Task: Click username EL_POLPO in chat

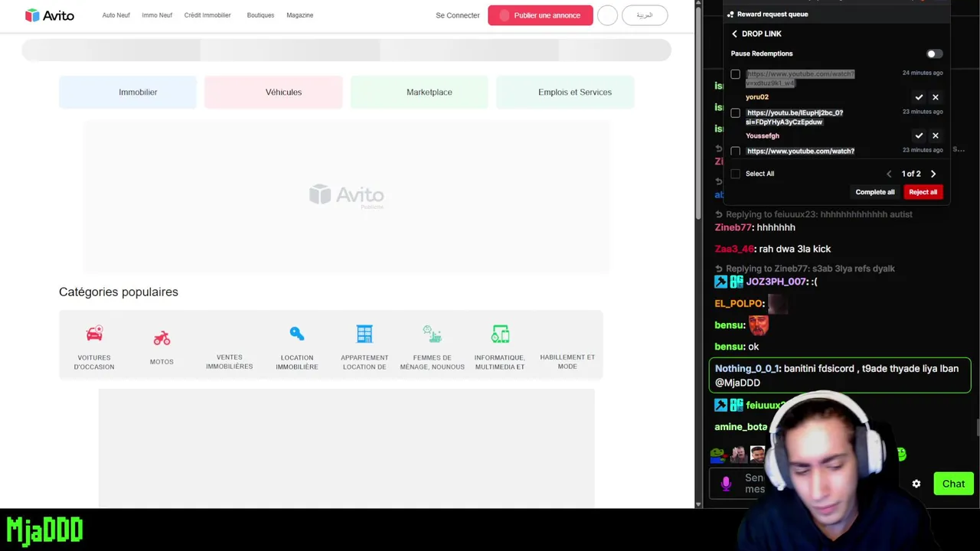Action: click(x=739, y=304)
